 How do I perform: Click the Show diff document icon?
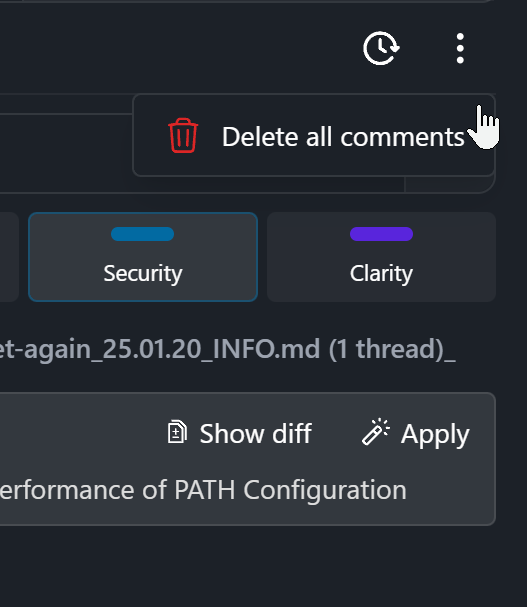click(x=177, y=432)
